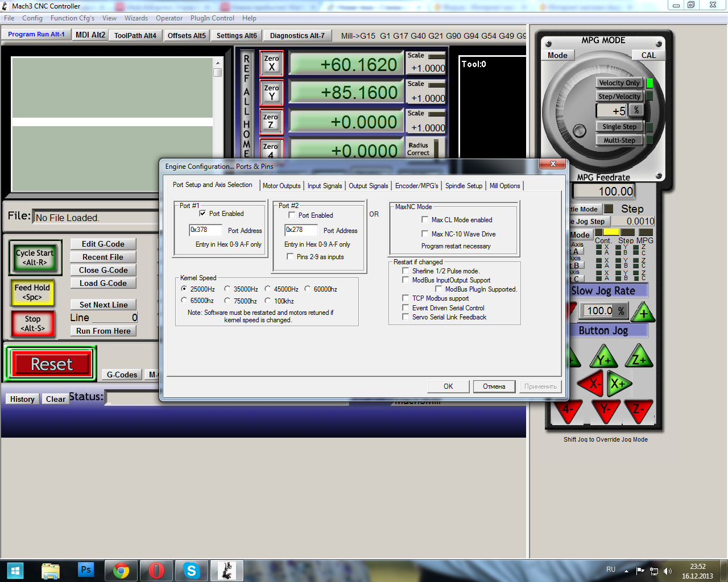The width and height of the screenshot is (728, 582).
Task: Select 25000Hz kernel speed
Action: coord(184,289)
